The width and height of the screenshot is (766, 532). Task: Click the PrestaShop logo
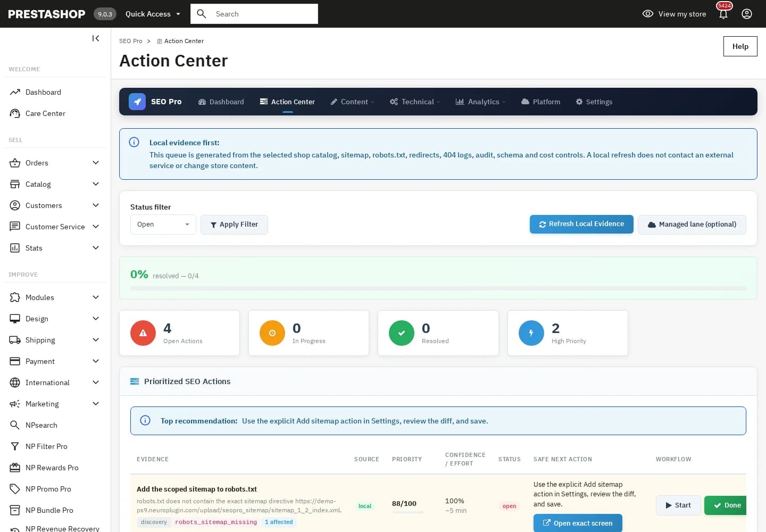point(47,14)
